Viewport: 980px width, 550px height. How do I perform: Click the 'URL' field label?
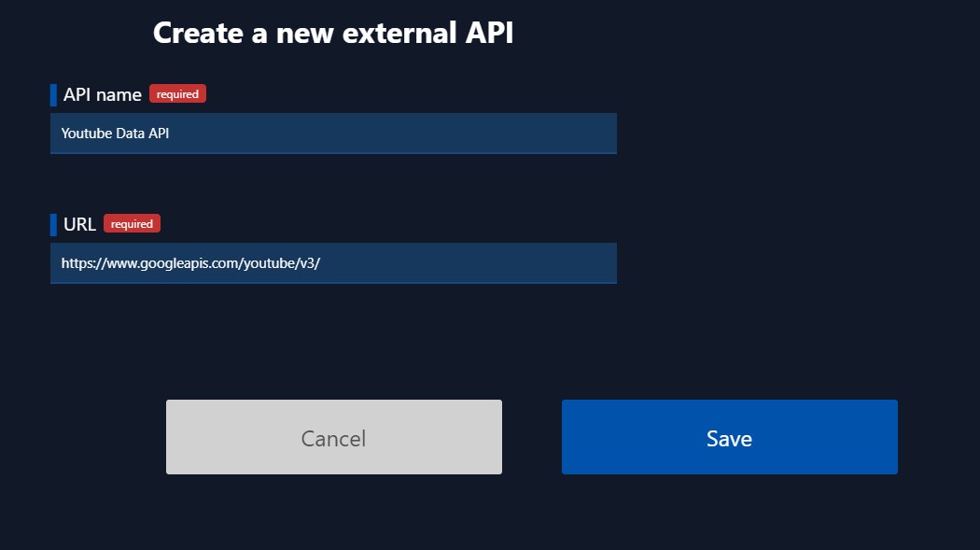(78, 224)
